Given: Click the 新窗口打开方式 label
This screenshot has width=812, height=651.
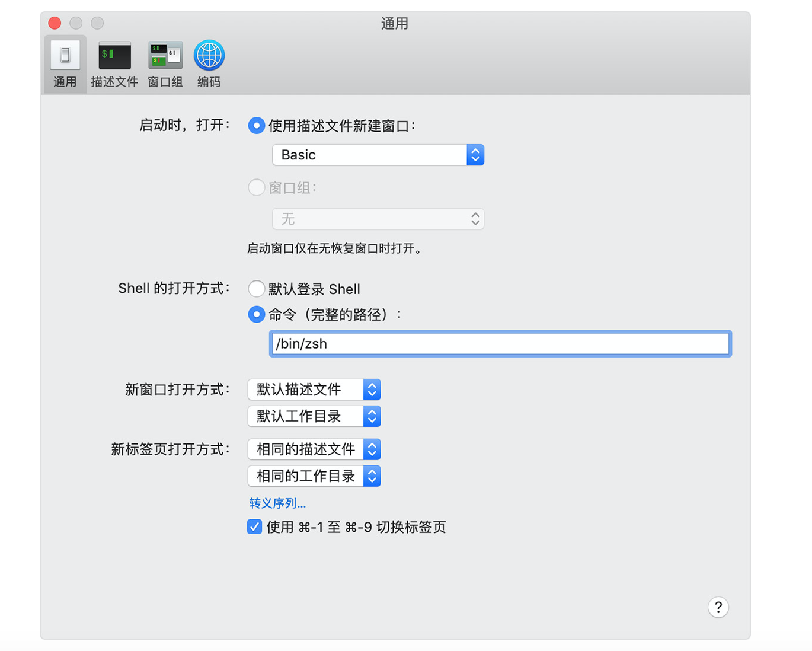Looking at the screenshot, I should tap(177, 390).
